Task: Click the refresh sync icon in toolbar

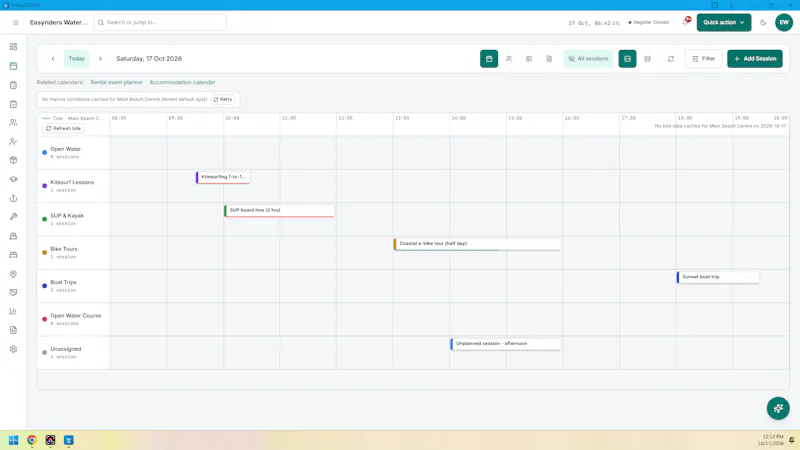Action: click(x=671, y=59)
